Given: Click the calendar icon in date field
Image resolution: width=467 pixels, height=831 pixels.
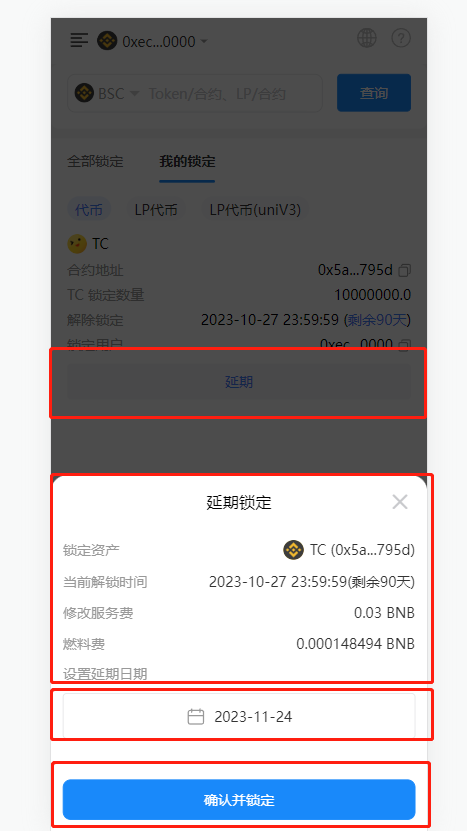Looking at the screenshot, I should point(196,717).
